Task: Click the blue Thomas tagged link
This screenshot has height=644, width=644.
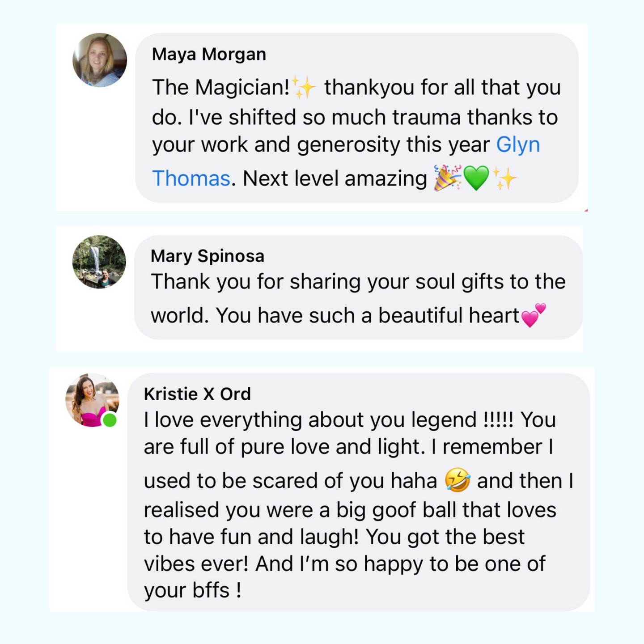Action: pos(191,178)
